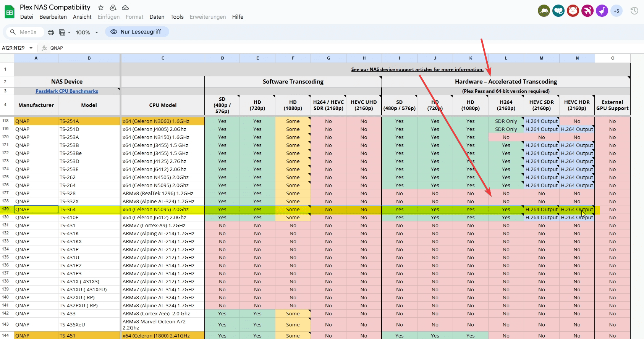Click the print icon in toolbar
This screenshot has height=339, width=644.
(51, 32)
